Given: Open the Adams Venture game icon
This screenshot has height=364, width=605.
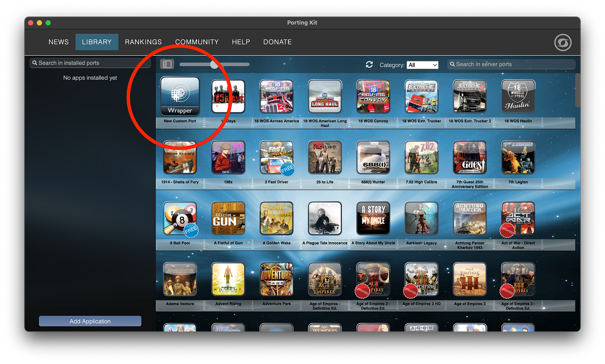Looking at the screenshot, I should [180, 279].
